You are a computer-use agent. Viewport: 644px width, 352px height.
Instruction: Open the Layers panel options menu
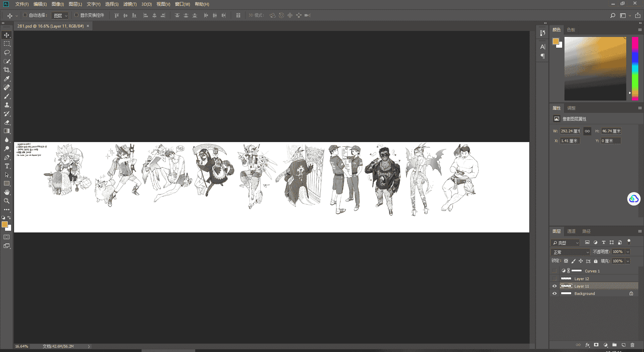click(640, 231)
